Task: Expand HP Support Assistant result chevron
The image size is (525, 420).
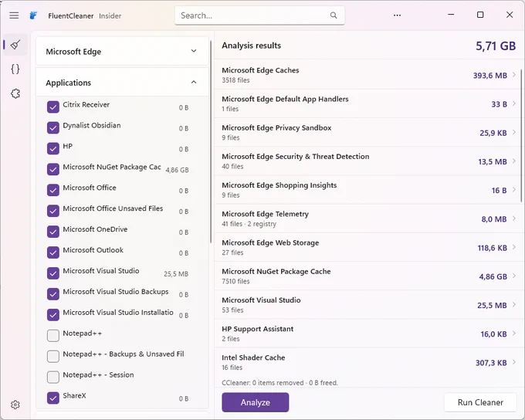Action: (x=514, y=334)
